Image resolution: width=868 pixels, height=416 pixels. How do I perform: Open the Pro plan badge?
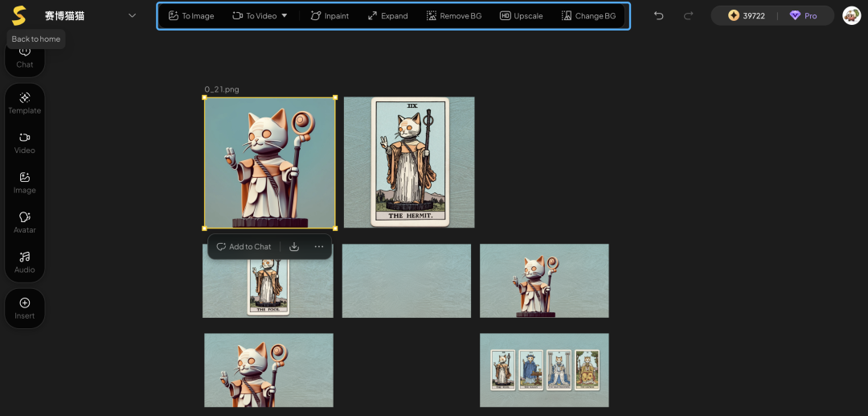point(803,15)
